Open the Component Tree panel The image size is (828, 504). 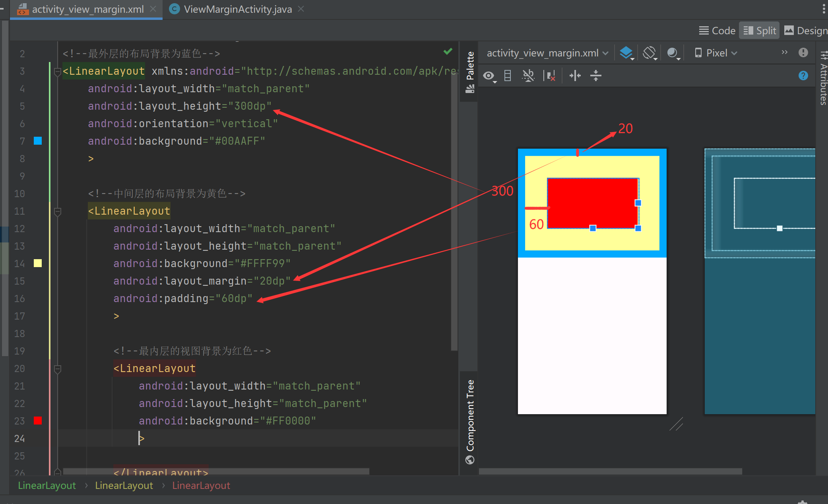(x=470, y=421)
